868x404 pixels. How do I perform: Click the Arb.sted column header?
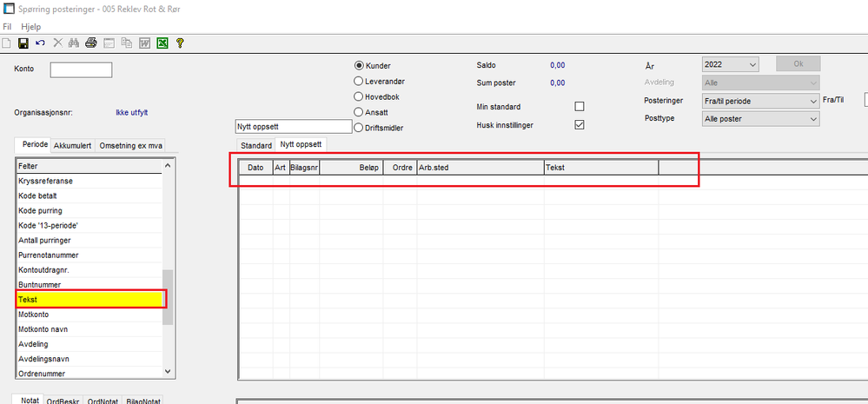480,168
